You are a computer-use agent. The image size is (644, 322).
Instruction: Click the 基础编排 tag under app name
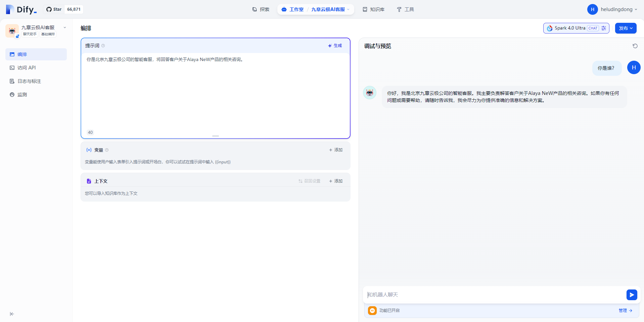48,34
